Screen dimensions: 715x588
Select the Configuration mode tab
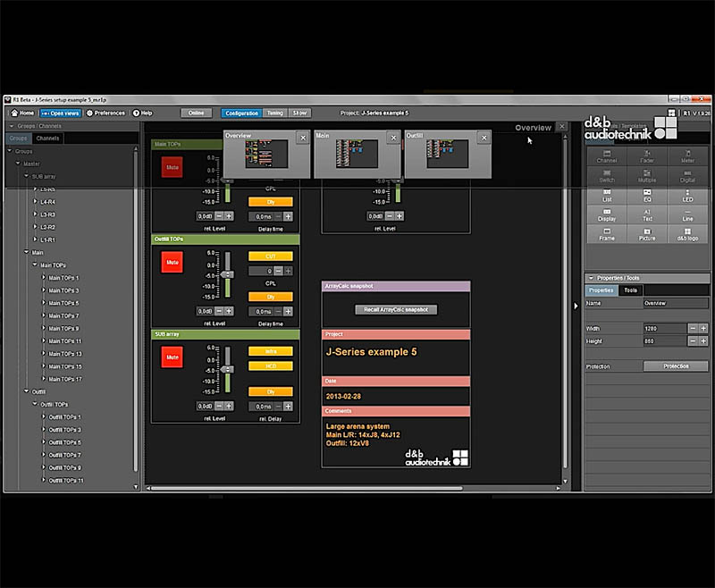pos(241,113)
